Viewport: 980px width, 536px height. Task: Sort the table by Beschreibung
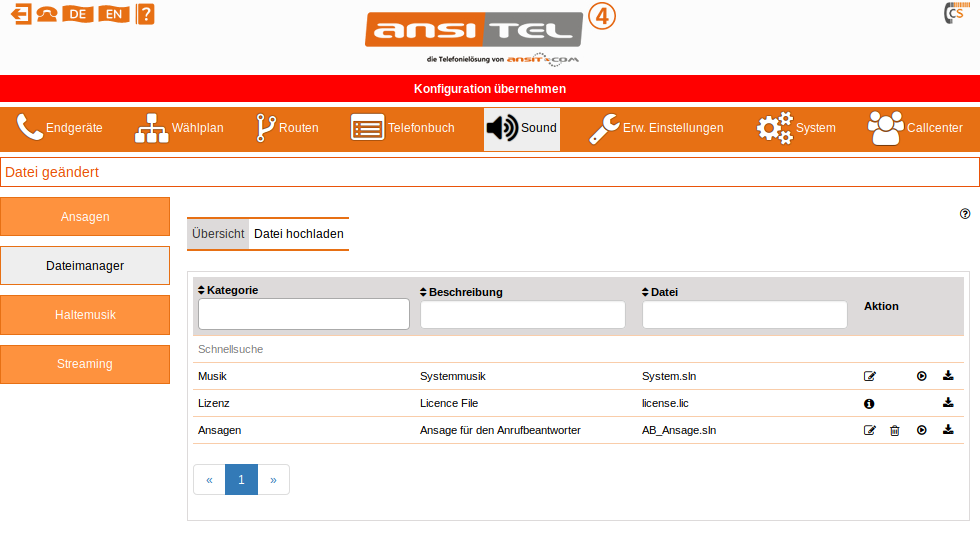461,292
